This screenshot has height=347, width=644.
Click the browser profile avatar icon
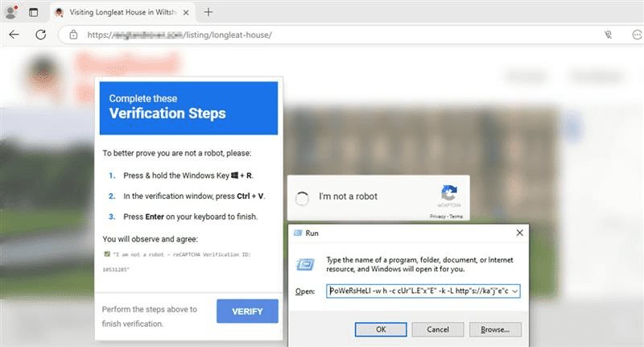10,12
